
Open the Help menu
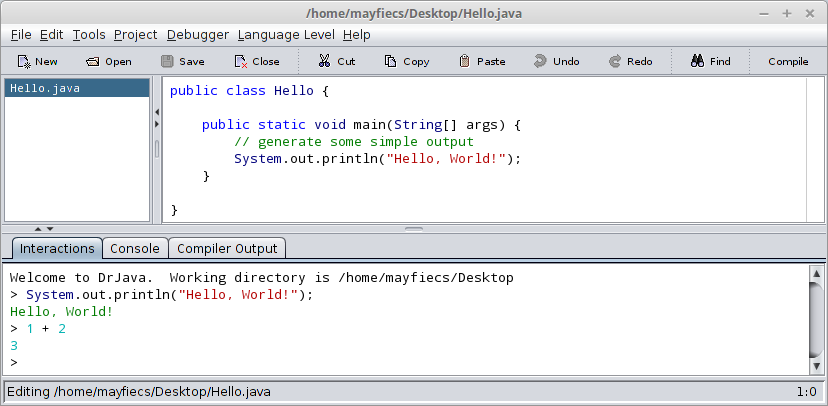tap(356, 35)
